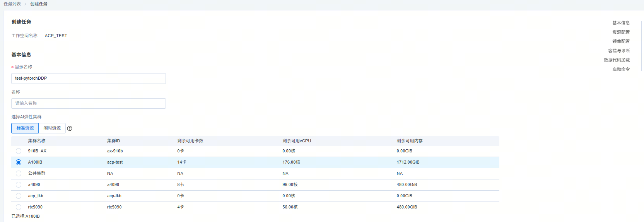
Task: Select the rtx5090 cluster radio button
Action: [19, 207]
